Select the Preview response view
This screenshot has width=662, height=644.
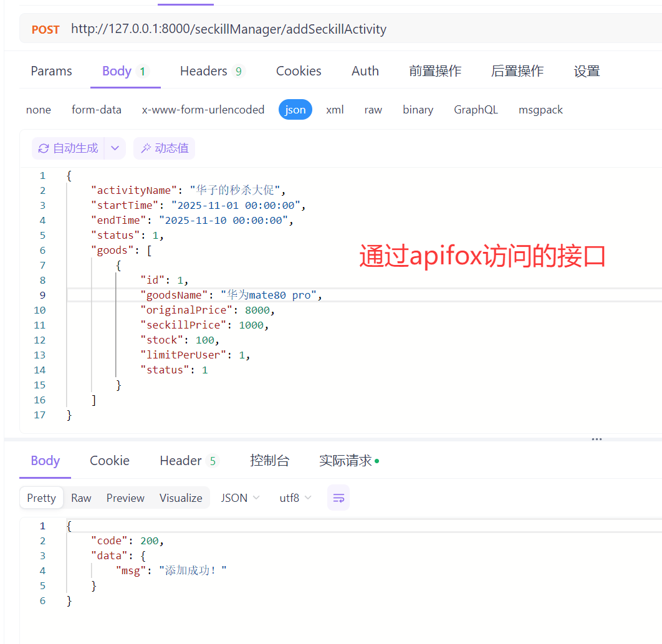point(125,498)
